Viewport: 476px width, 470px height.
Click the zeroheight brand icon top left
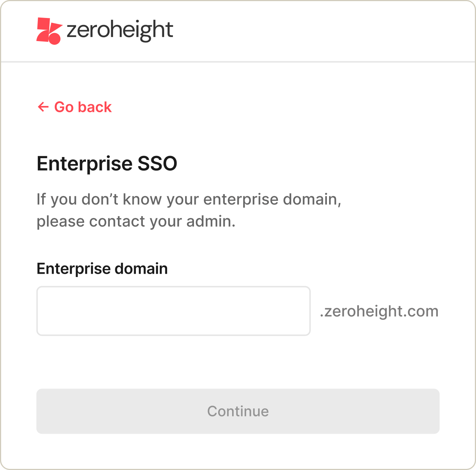[48, 30]
